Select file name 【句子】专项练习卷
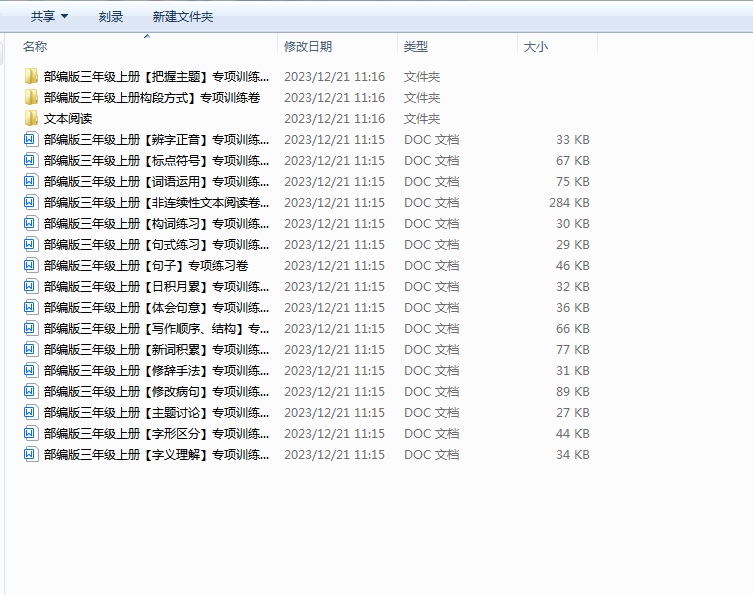 pos(146,266)
